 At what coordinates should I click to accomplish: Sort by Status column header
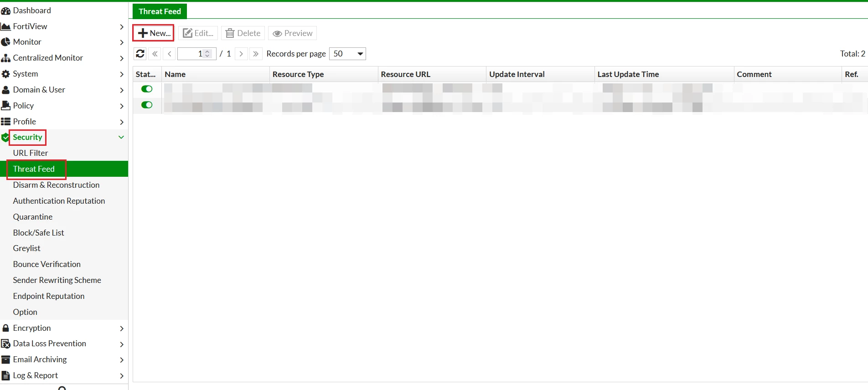pyautogui.click(x=147, y=74)
